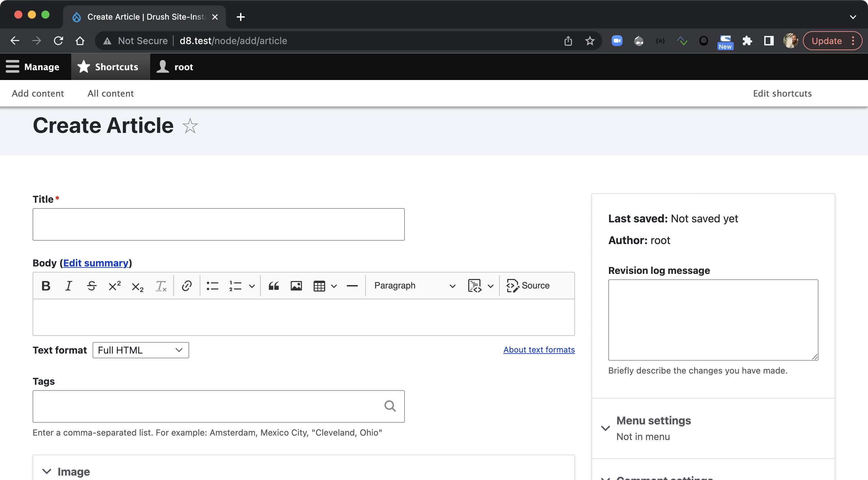Insert an image into the body

click(296, 286)
